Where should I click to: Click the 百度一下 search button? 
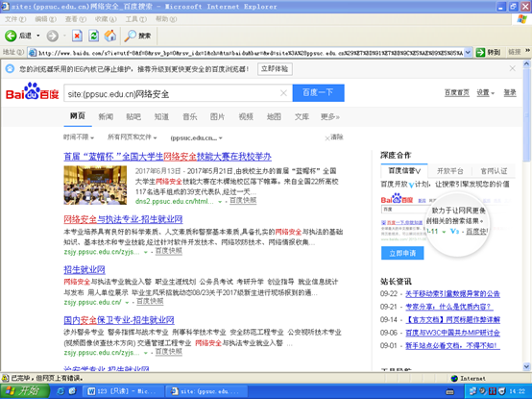pos(318,92)
